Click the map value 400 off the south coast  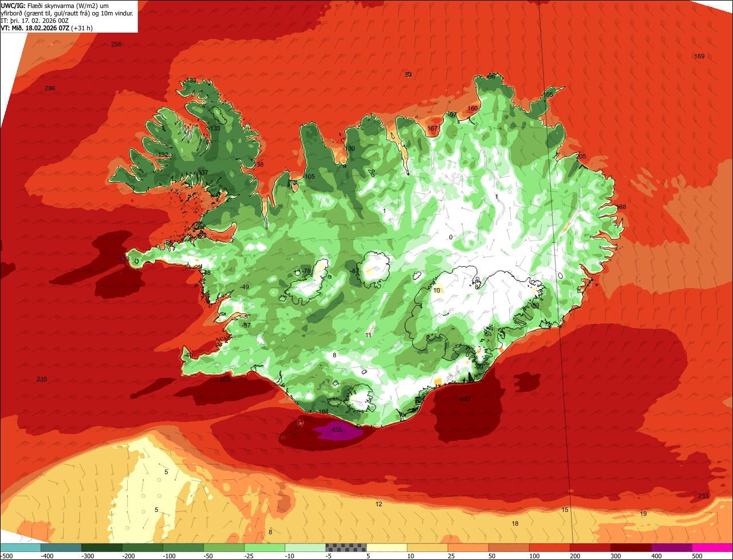point(464,399)
